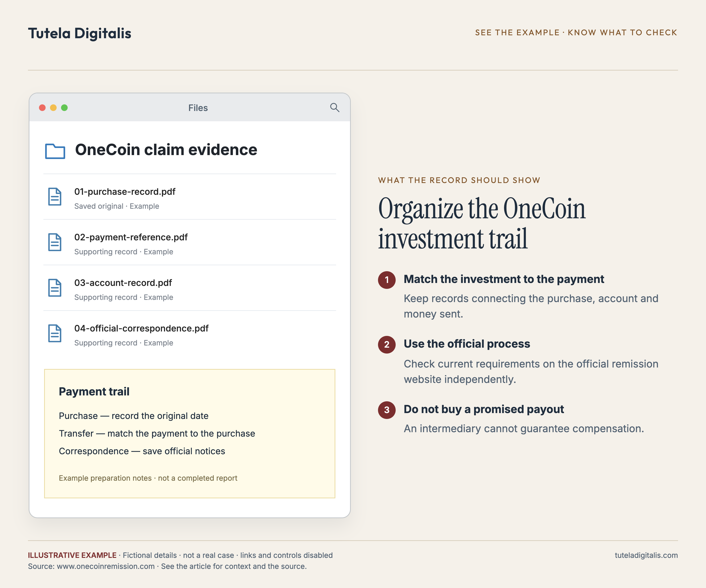Click the document icon beside 03-account-record.pdf
Screen dimensions: 706x588
click(x=55, y=288)
